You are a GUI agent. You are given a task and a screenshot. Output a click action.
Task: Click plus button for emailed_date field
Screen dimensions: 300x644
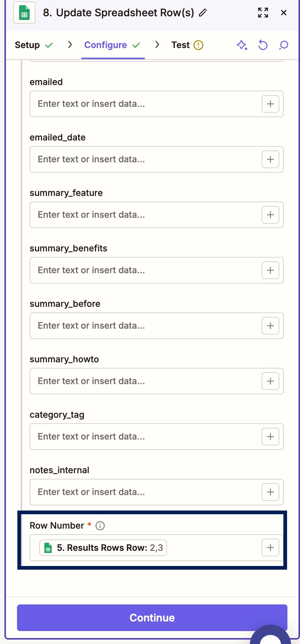coord(270,159)
